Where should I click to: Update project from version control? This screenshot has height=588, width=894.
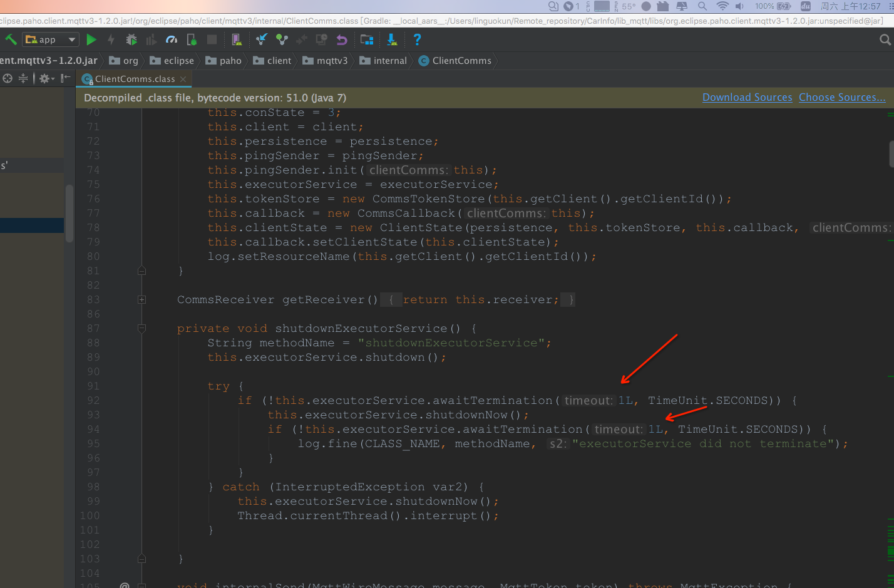pos(263,39)
